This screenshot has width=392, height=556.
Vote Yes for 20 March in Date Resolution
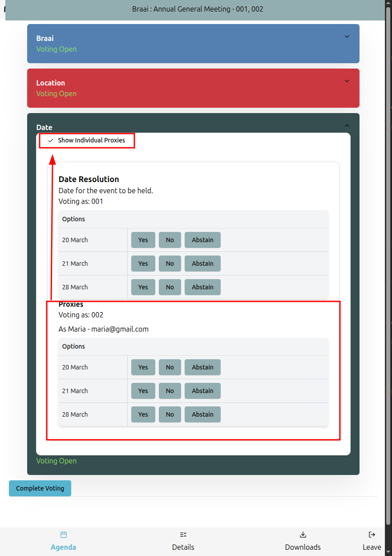[x=143, y=239]
